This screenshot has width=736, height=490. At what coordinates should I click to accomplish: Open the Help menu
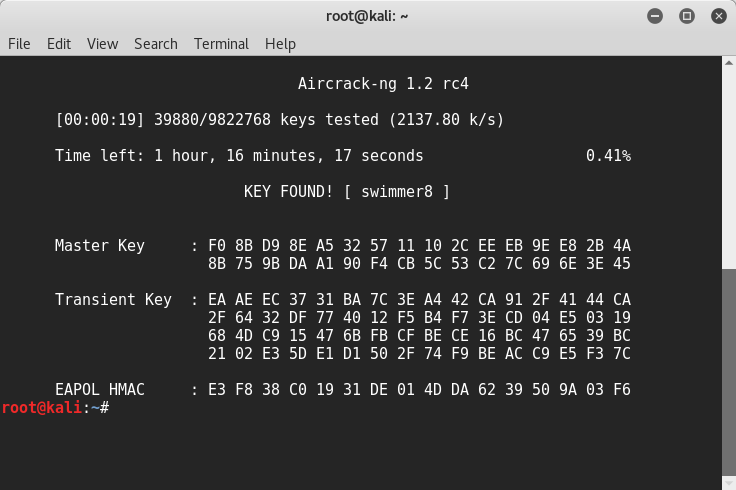coord(280,44)
